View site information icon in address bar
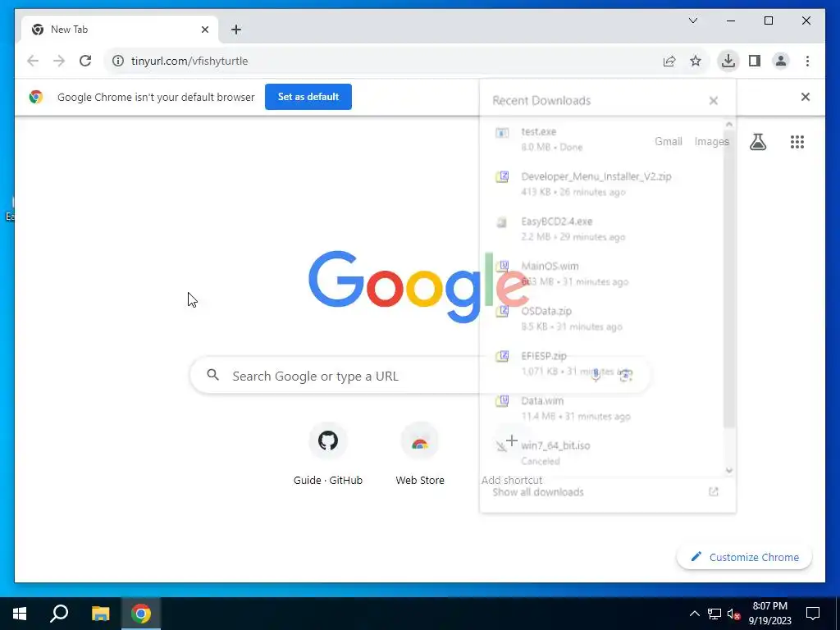Viewport: 840px width, 630px height. 118,61
